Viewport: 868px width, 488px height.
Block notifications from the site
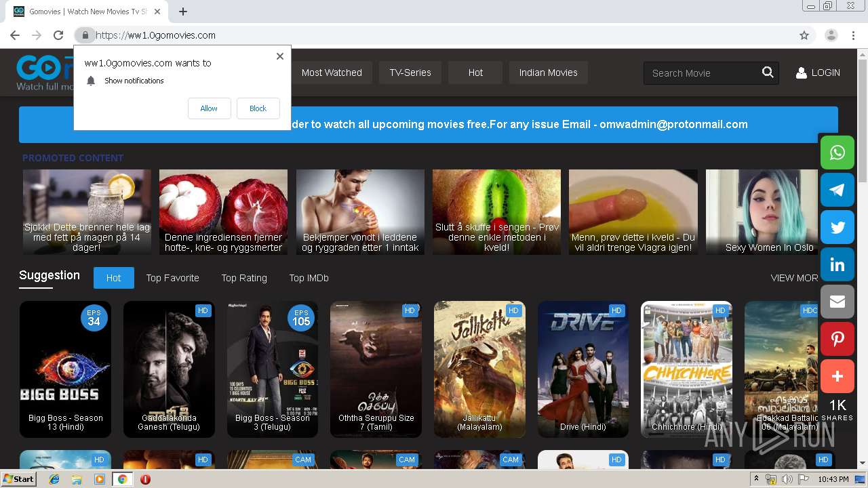(x=258, y=108)
